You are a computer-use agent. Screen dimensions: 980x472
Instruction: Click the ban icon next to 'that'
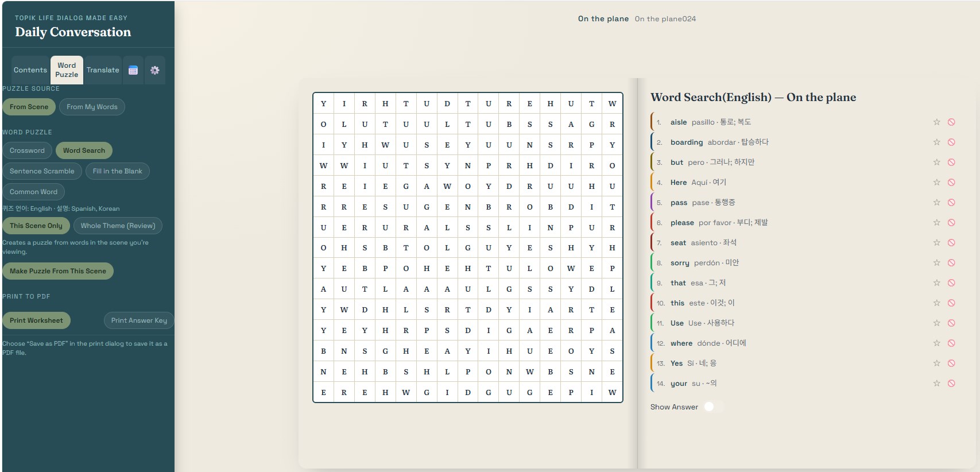tap(951, 283)
